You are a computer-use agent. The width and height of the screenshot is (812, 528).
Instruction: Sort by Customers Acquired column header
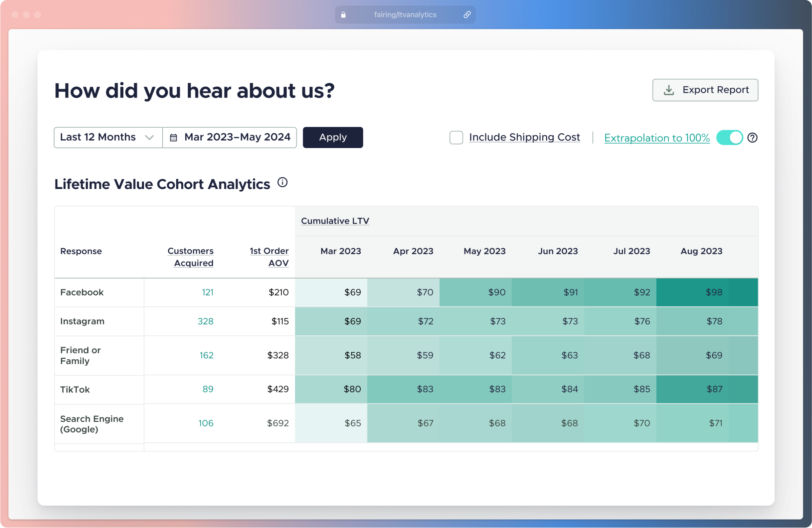click(x=191, y=257)
